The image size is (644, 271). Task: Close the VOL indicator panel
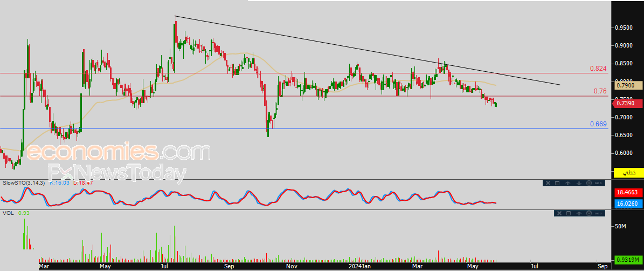coord(558,213)
